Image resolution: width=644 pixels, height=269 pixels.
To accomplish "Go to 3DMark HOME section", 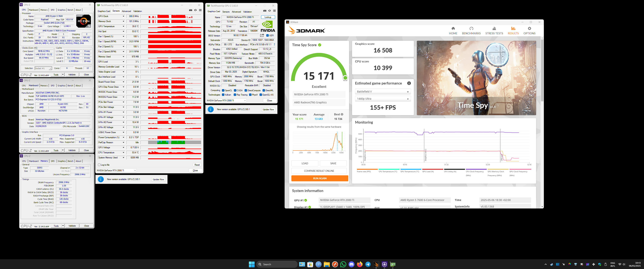I will [453, 31].
